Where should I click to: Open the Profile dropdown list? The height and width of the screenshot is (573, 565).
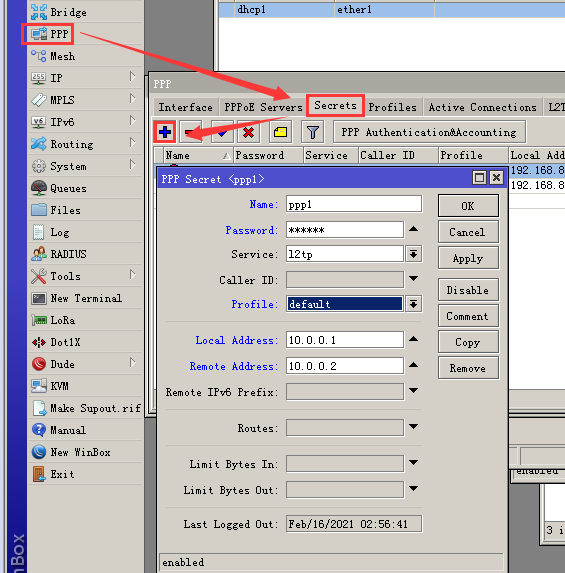pos(413,304)
